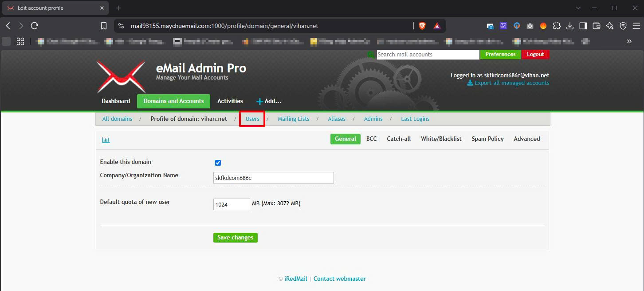Screen dimensions: 644x291
Task: Open the Activities menu item
Action: (x=230, y=101)
